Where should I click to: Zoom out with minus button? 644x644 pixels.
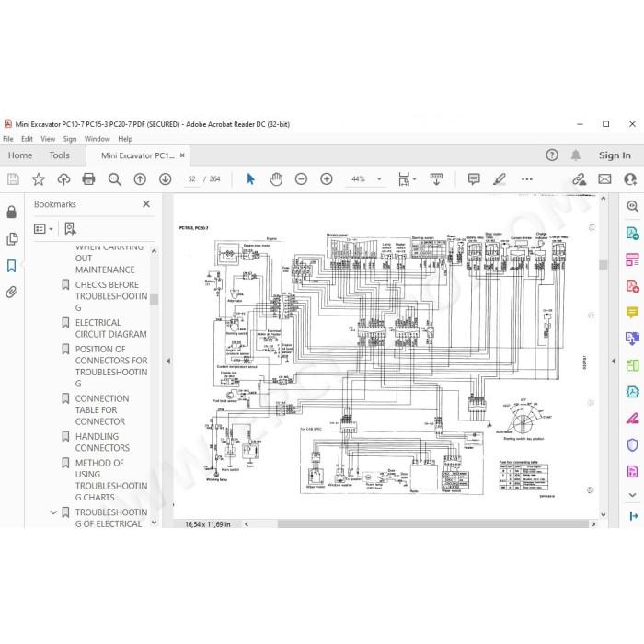coord(301,179)
